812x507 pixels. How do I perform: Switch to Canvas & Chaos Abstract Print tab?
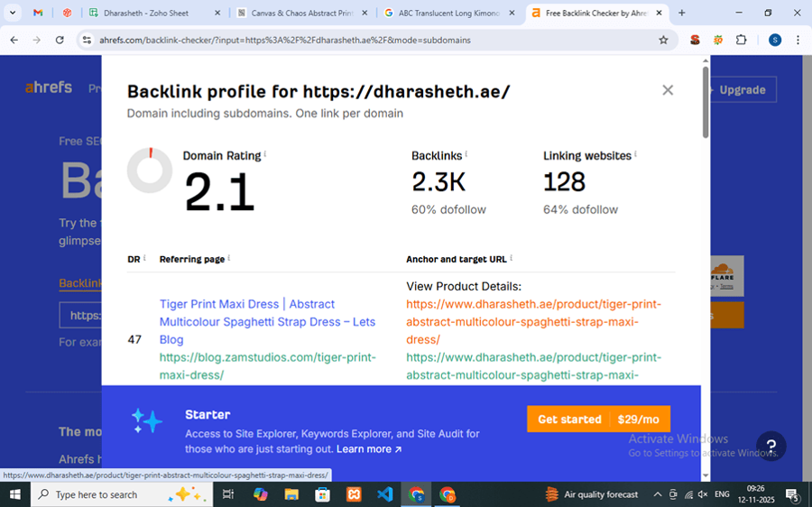pyautogui.click(x=302, y=13)
